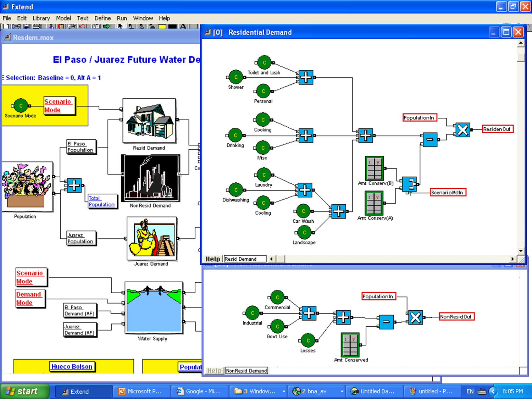This screenshot has height=399, width=532.
Task: Select the subtract block in Residential Demand
Action: [430, 140]
